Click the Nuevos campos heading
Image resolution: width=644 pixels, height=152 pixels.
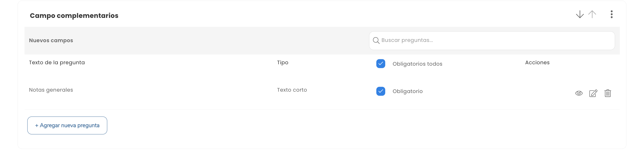pyautogui.click(x=51, y=41)
